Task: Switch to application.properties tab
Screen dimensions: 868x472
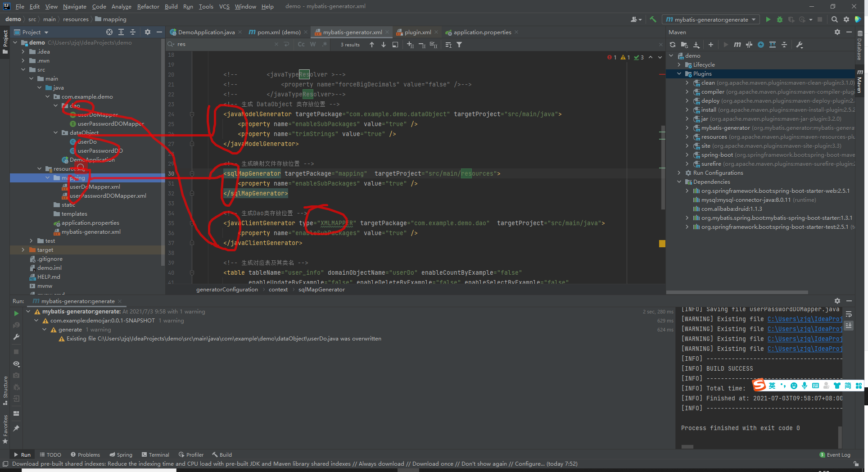Action: point(482,32)
